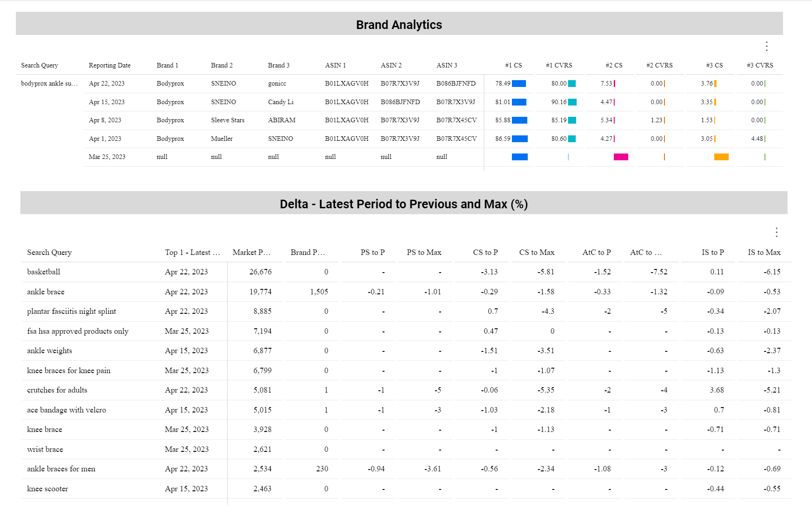Image resolution: width=812 pixels, height=518 pixels.
Task: Select the knee scooter row
Action: click(406, 489)
